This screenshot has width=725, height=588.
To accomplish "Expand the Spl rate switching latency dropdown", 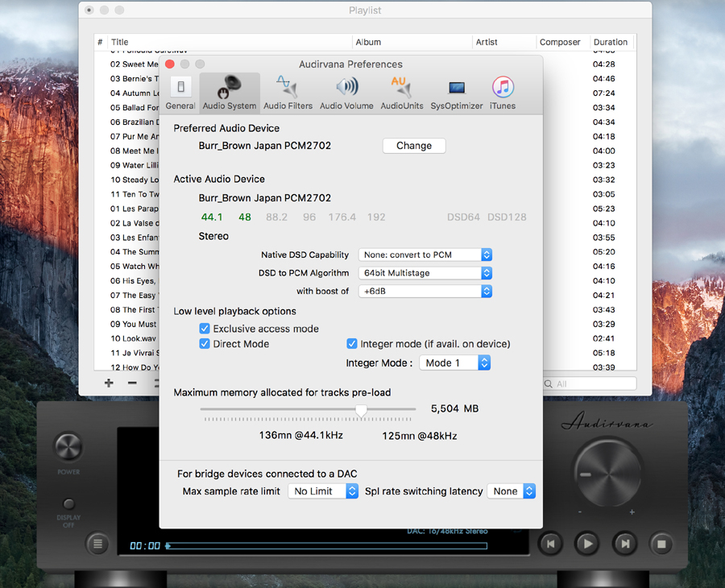I will [511, 491].
